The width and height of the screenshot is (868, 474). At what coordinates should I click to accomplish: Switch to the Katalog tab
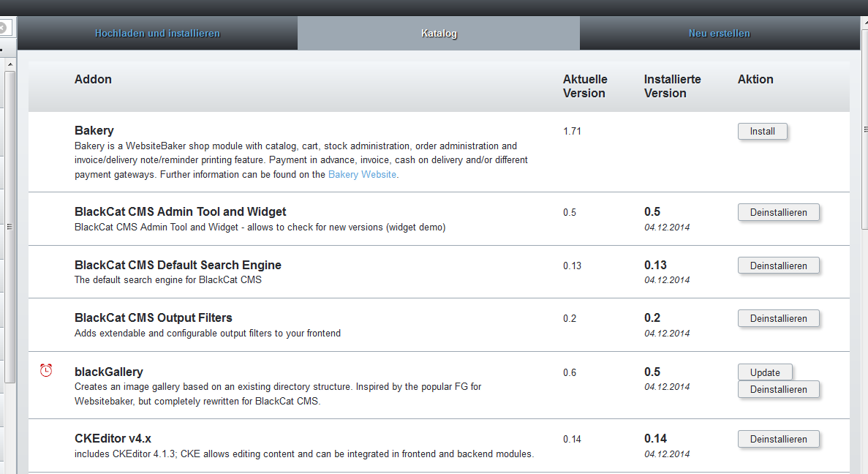pyautogui.click(x=439, y=33)
